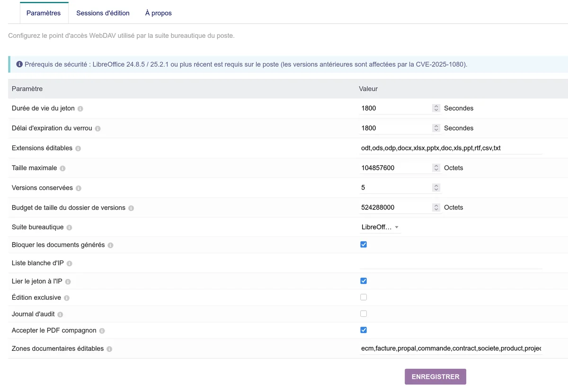Screen dimensions: 568x392
Task: Switch to the Sessions d'édition tab
Action: [103, 13]
